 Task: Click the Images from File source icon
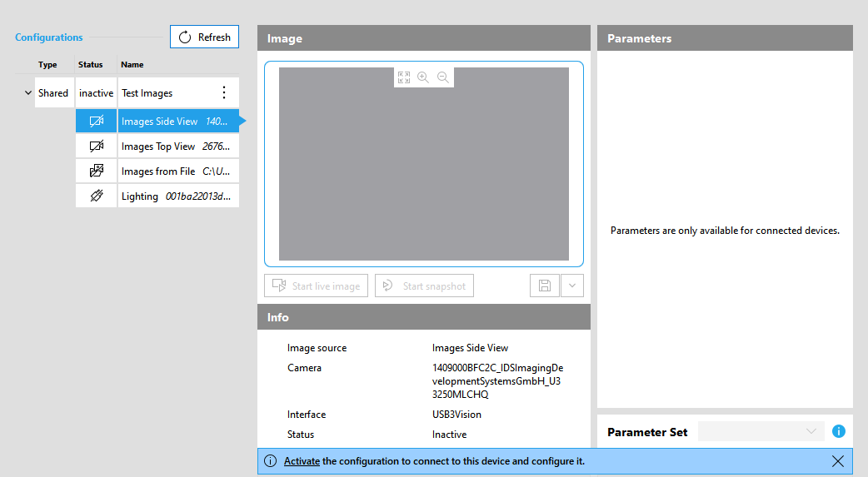point(97,171)
